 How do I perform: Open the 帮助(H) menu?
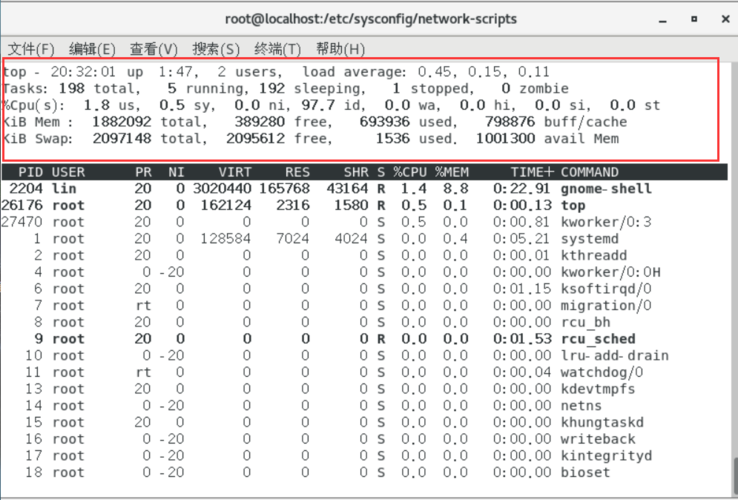coord(340,49)
